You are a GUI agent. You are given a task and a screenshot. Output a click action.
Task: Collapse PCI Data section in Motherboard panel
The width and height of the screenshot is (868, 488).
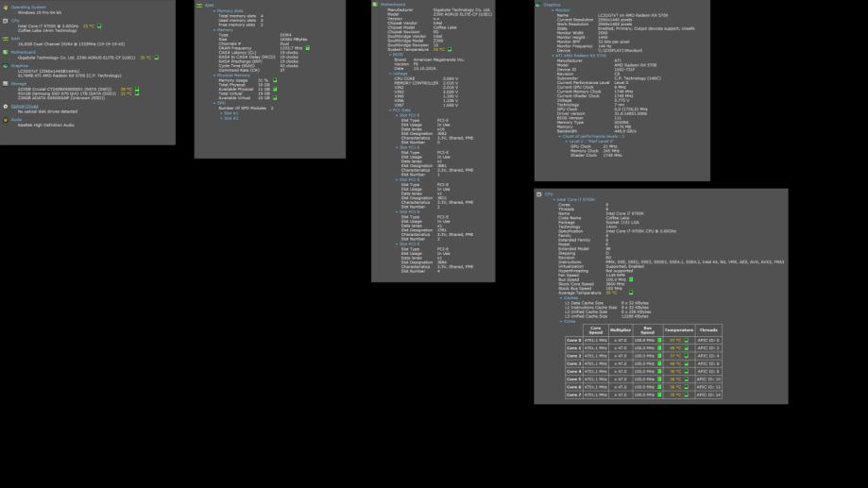click(x=390, y=110)
